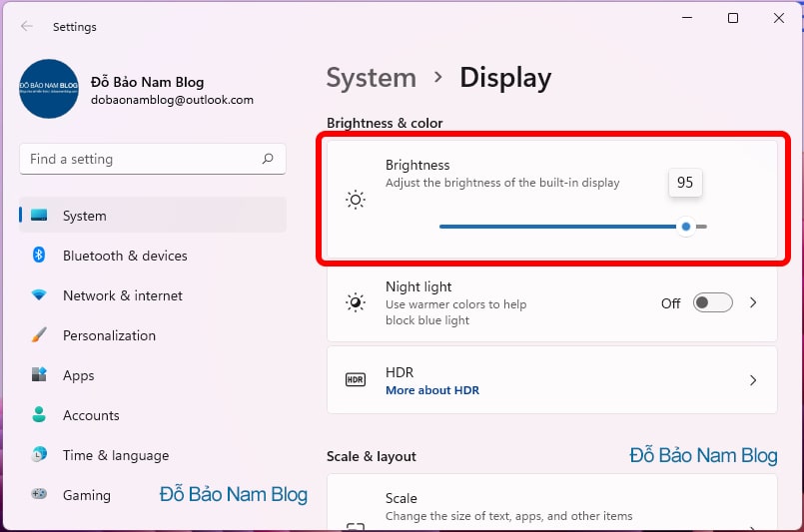Click the Đỗ Bảo Nam Blog account name
Viewport: 804px width, 532px height.
pyautogui.click(x=148, y=82)
